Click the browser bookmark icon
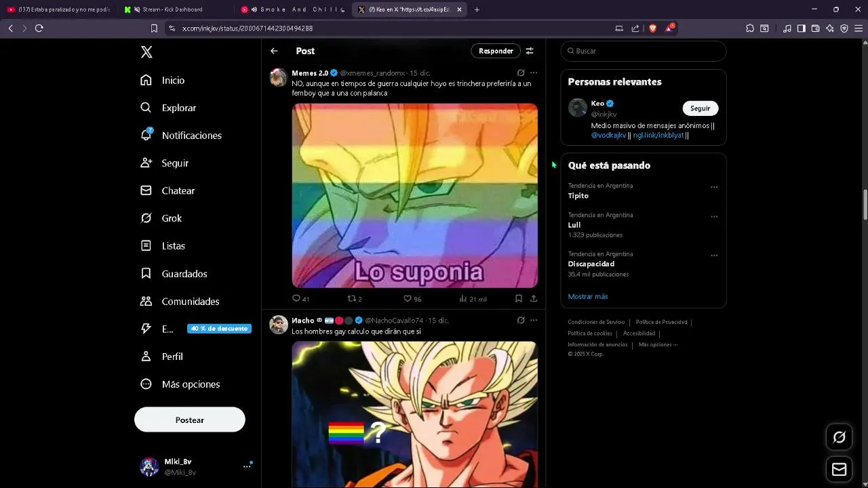This screenshot has width=868, height=488. [x=154, y=28]
